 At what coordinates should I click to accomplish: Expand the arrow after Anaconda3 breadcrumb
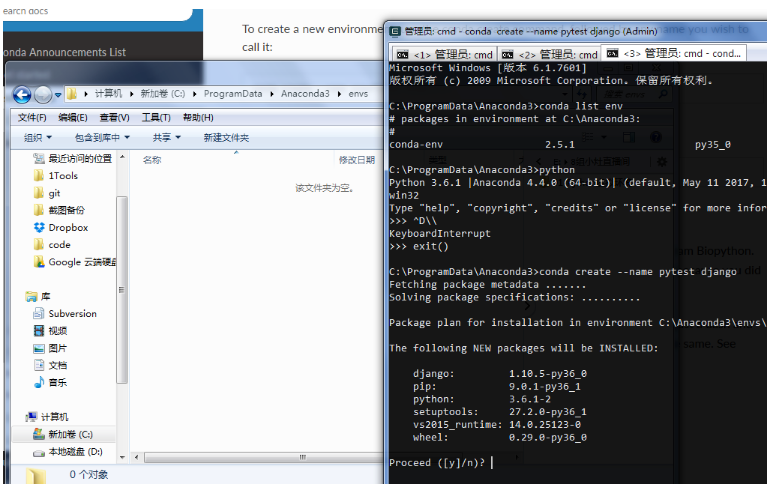pos(339,94)
